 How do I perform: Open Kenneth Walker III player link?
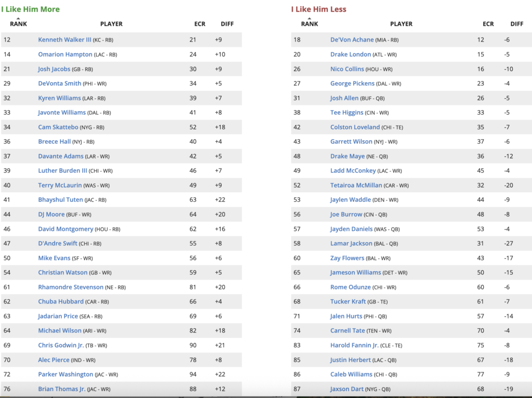(64, 40)
